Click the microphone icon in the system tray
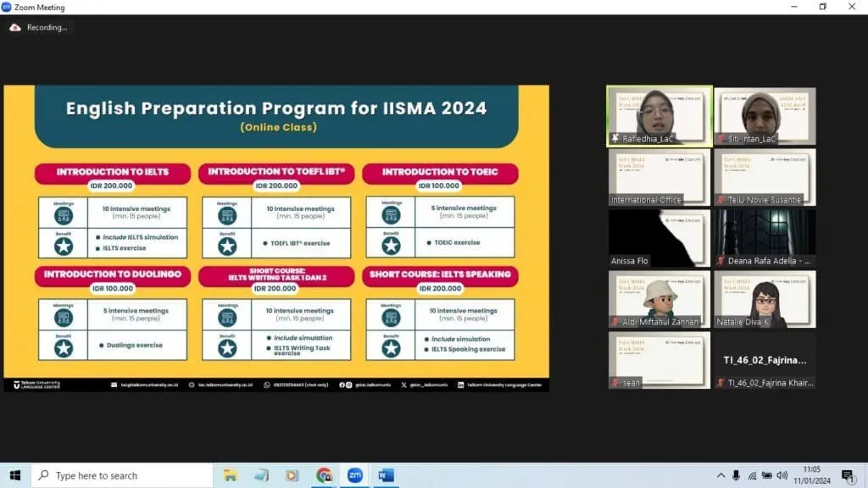Viewport: 868px width, 488px height. (x=736, y=475)
